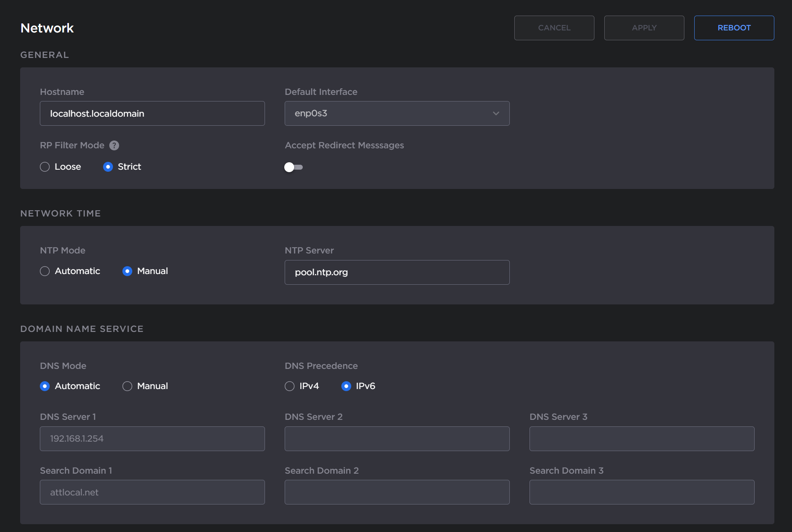Select Automatic NTP Mode
The height and width of the screenshot is (532, 792).
pyautogui.click(x=44, y=271)
